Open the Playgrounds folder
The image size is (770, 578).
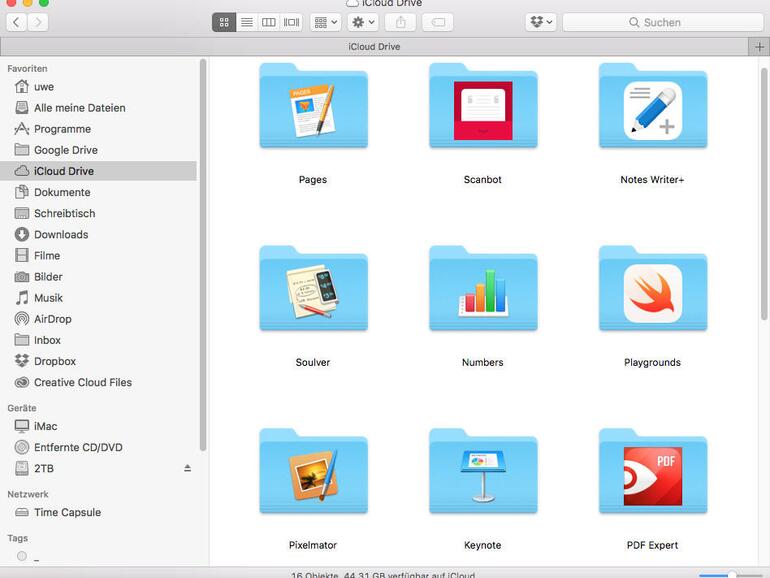click(652, 291)
